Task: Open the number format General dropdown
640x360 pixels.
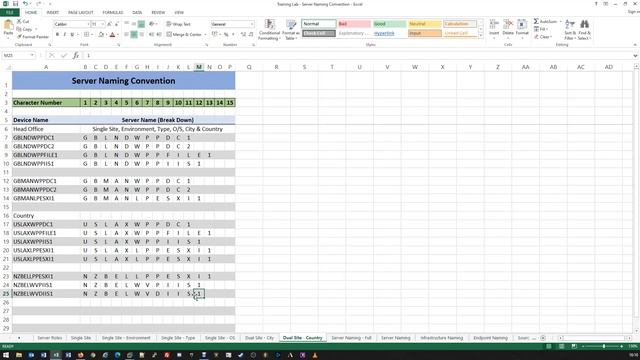Action: point(252,24)
